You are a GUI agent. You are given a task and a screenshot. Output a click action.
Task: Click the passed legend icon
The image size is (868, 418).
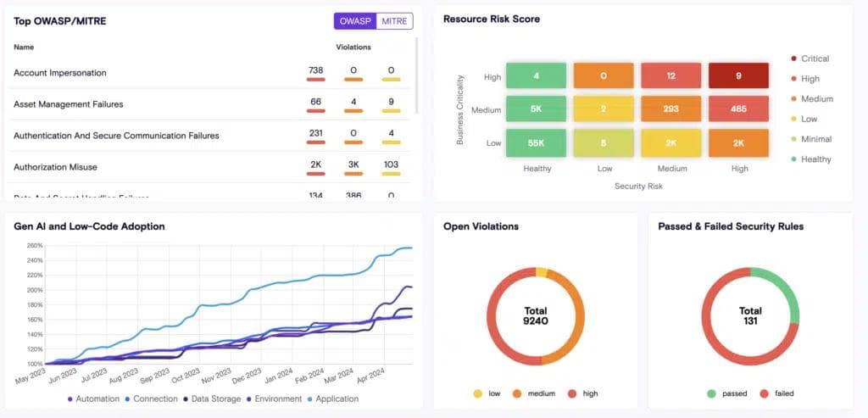click(710, 393)
